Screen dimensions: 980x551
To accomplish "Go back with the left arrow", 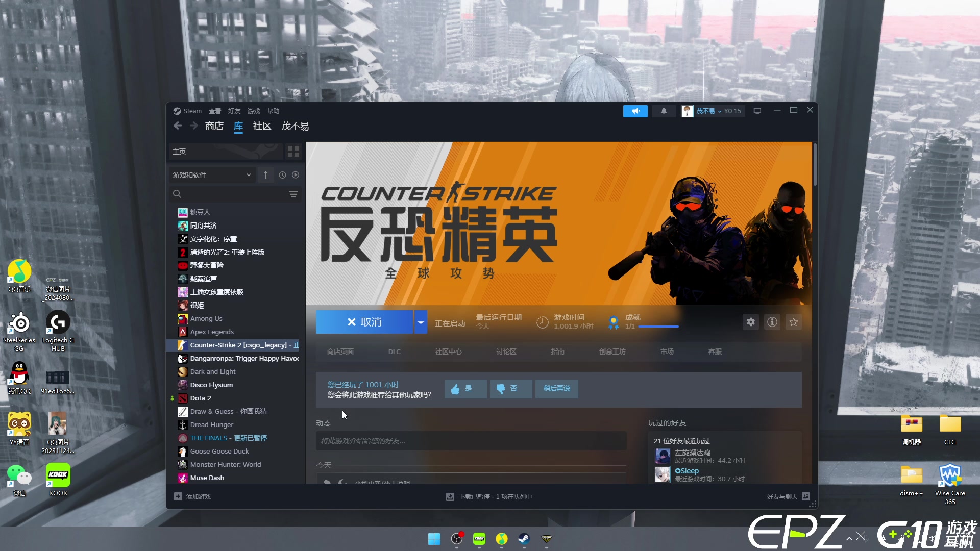I will tap(178, 126).
